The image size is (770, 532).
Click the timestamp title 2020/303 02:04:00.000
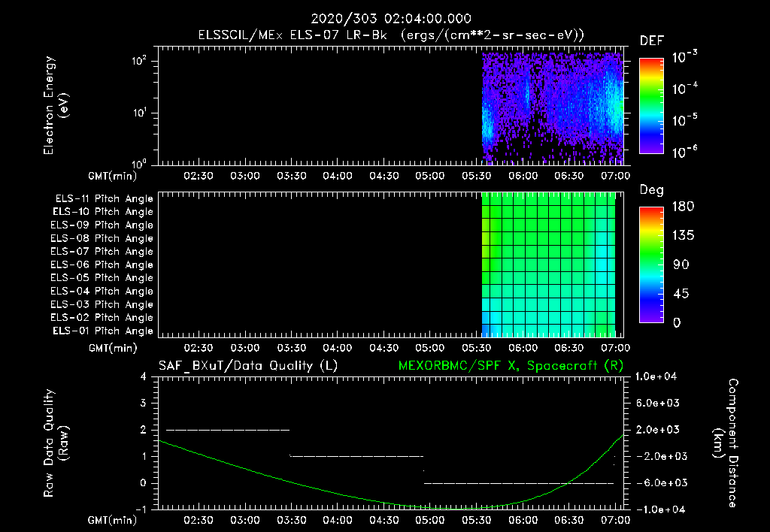391,19
